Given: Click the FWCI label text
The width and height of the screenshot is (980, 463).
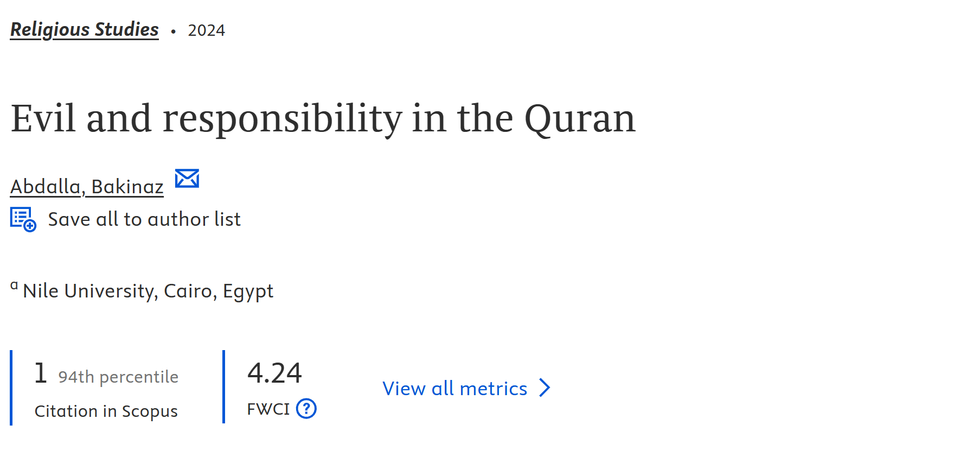Looking at the screenshot, I should [268, 409].
